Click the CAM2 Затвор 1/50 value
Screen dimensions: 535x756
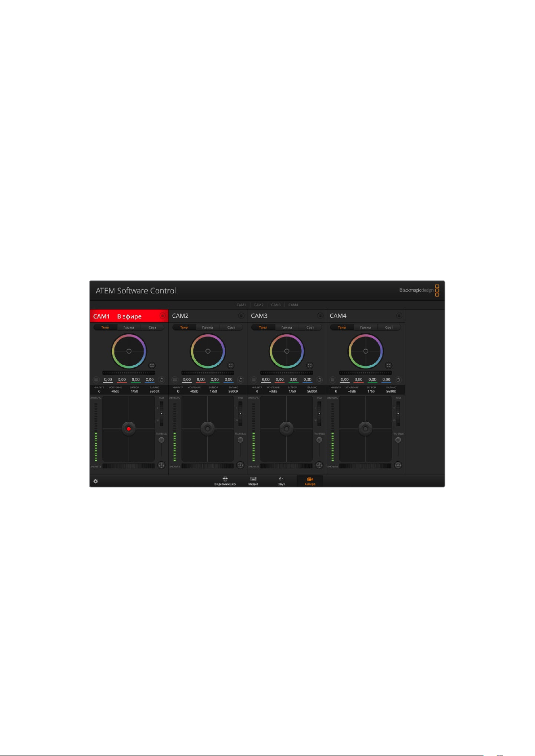pyautogui.click(x=213, y=391)
